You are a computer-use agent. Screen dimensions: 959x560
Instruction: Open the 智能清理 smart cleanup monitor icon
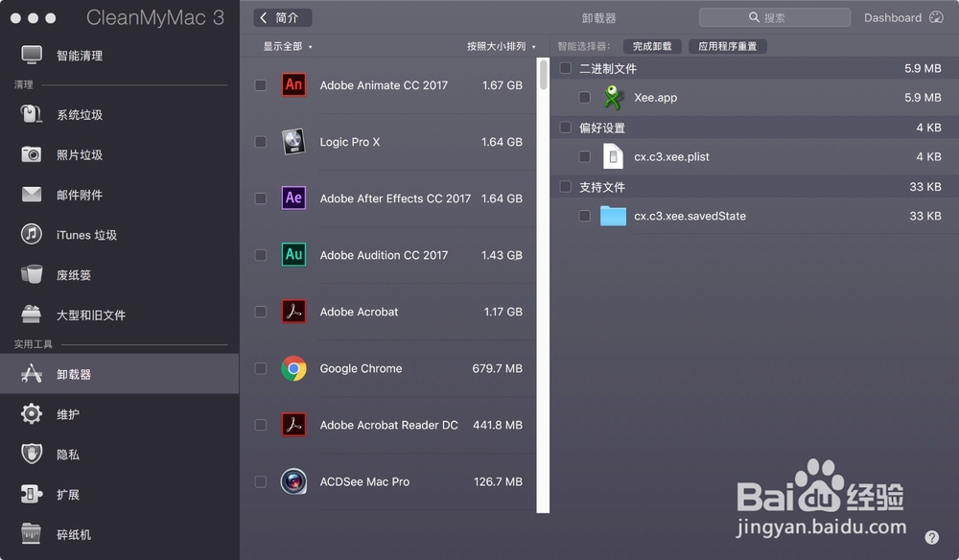(x=32, y=55)
